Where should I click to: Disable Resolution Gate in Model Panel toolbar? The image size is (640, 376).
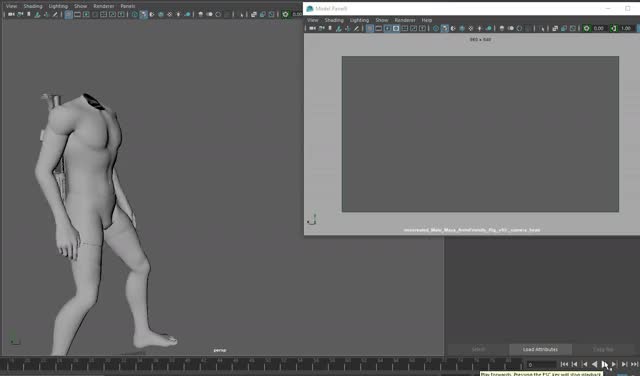[x=387, y=28]
